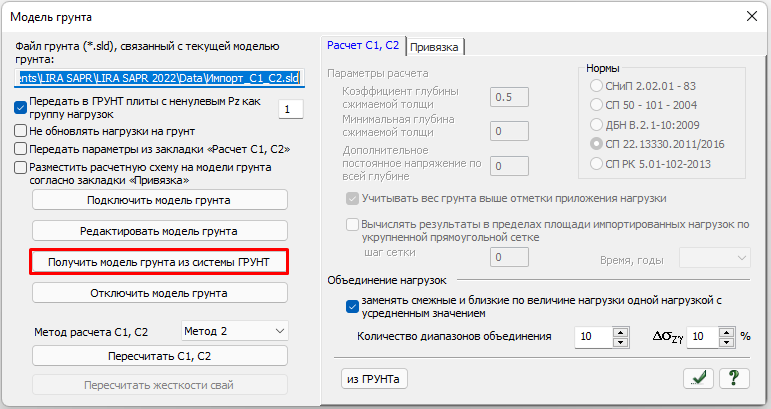Enable 'Не обновлять нагрузки на грунт'
Image resolution: width=771 pixels, height=409 pixels.
click(21, 130)
